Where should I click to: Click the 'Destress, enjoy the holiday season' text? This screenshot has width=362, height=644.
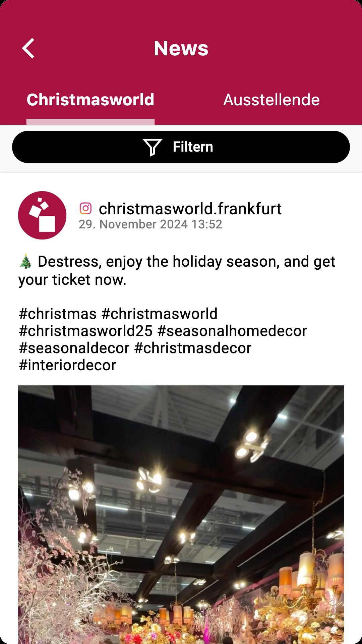click(x=159, y=262)
